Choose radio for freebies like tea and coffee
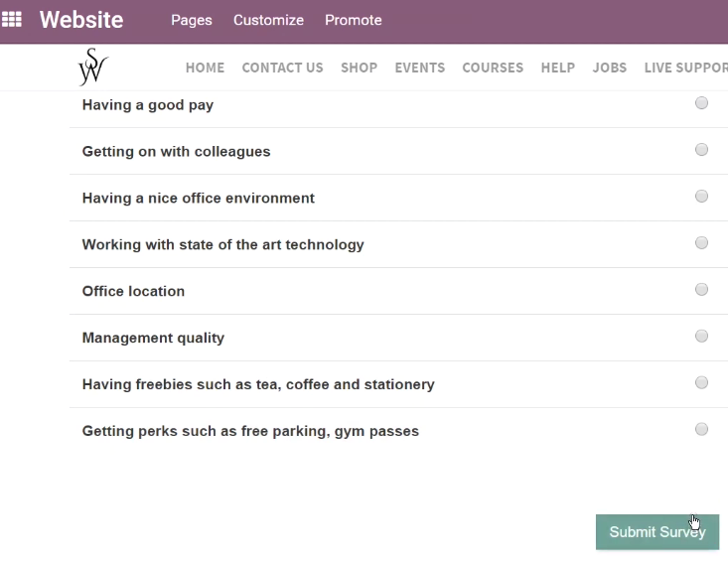Viewport: 728px width, 561px height. tap(701, 382)
